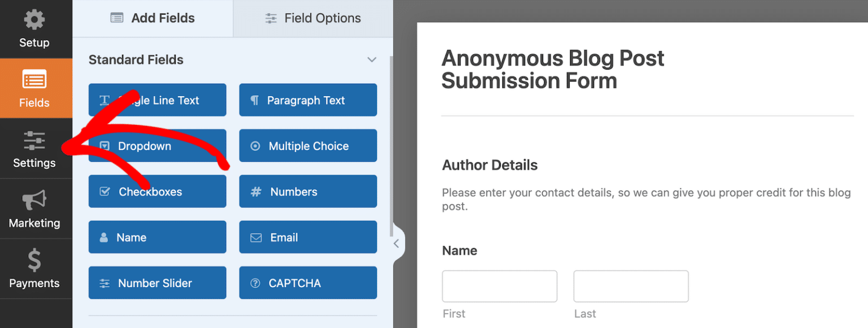Open the Setup gear icon

(x=34, y=20)
